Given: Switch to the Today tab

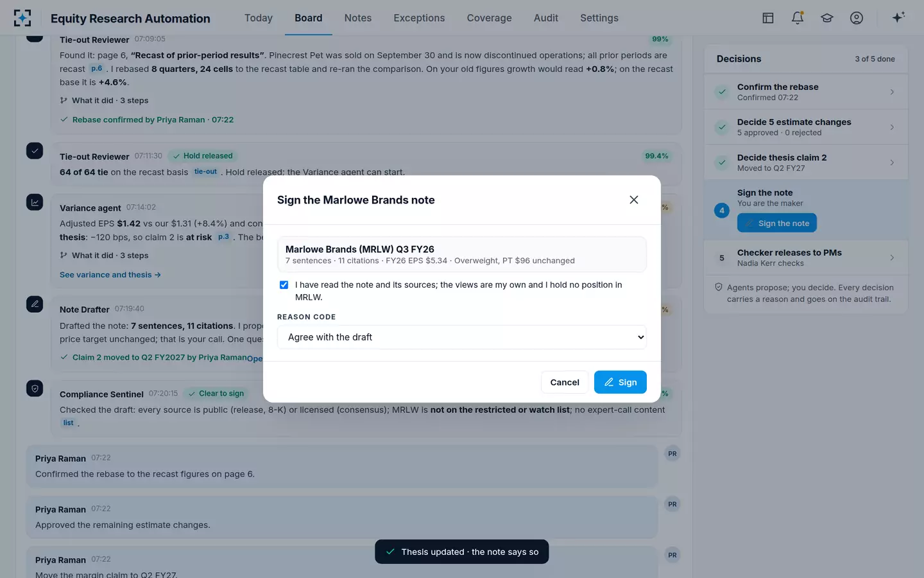Looking at the screenshot, I should click(x=259, y=18).
